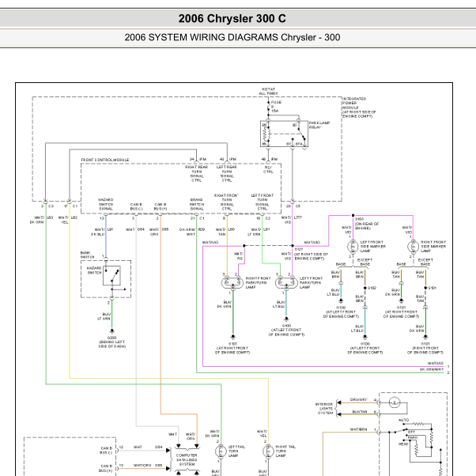Click the 'WHT/ L63 DK GRN' wire label
This screenshot has height=476, width=476.
pyautogui.click(x=41, y=220)
